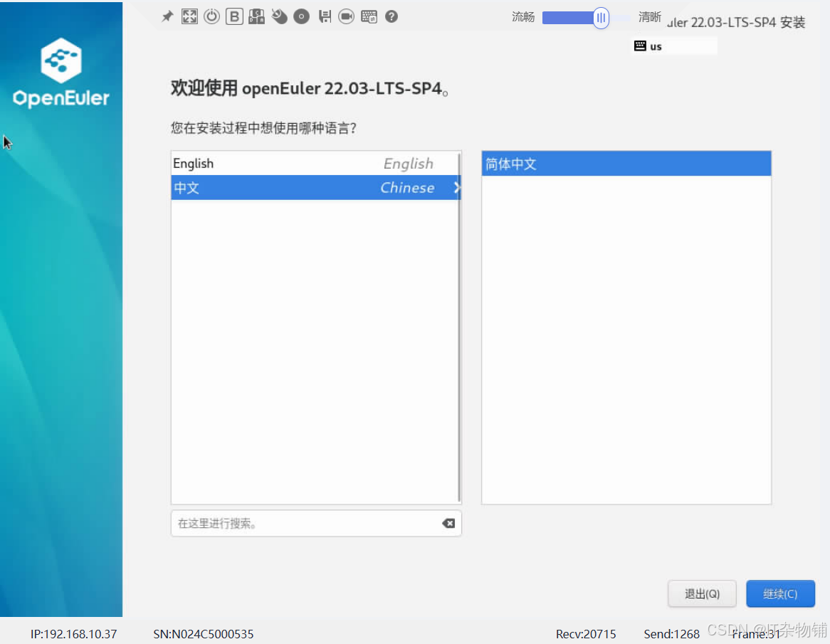The image size is (830, 644).
Task: Click the language list vertical scrollbar
Action: 459,327
